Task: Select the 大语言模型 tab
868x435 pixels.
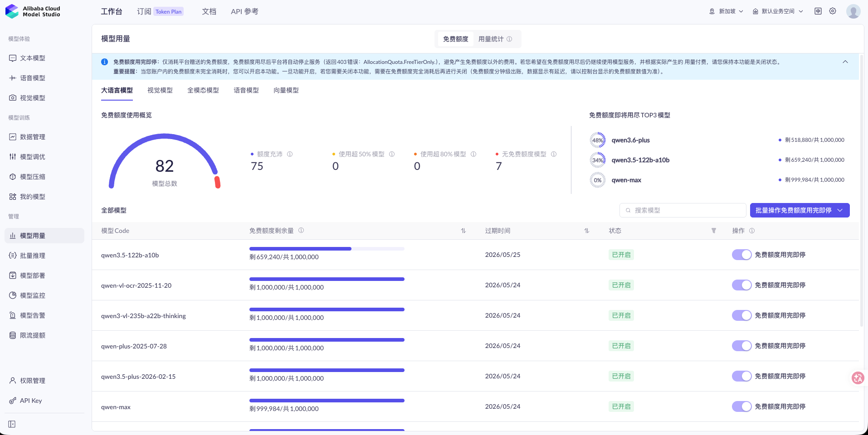Action: [x=117, y=90]
